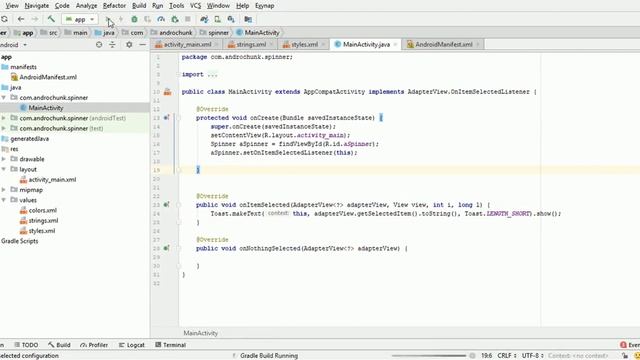Expand the drawable folder
This screenshot has height=360, width=640.
(4, 159)
